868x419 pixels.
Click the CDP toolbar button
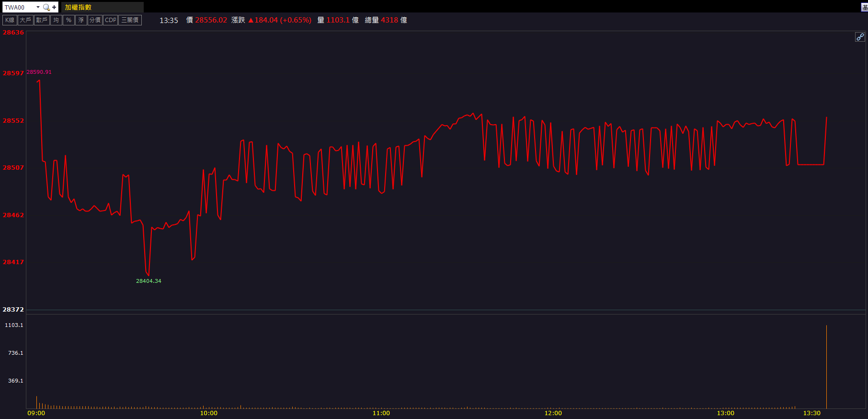pos(111,20)
